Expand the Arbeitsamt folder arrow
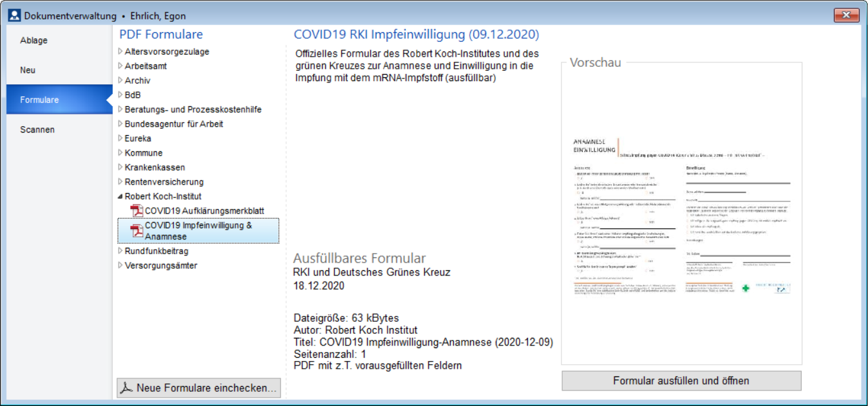868x406 pixels. (x=120, y=66)
